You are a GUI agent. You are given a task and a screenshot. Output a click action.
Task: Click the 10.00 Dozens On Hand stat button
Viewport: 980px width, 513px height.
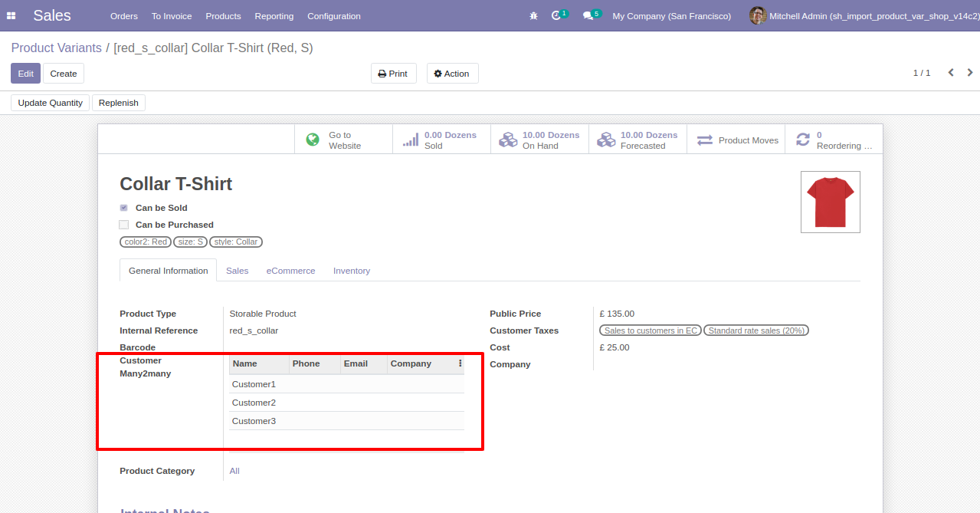(539, 140)
